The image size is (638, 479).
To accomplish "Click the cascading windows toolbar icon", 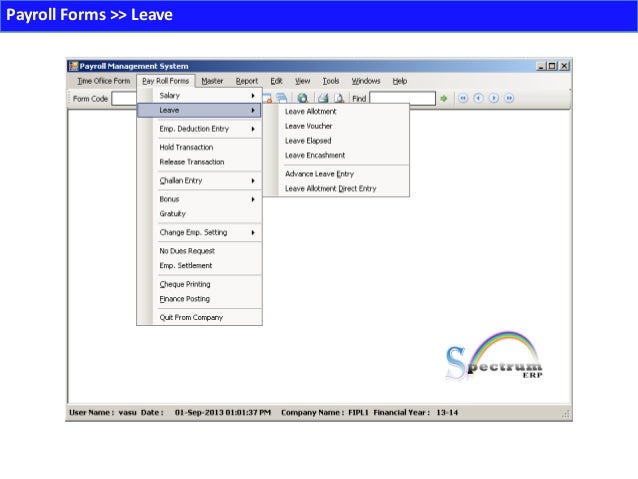I will (x=282, y=98).
